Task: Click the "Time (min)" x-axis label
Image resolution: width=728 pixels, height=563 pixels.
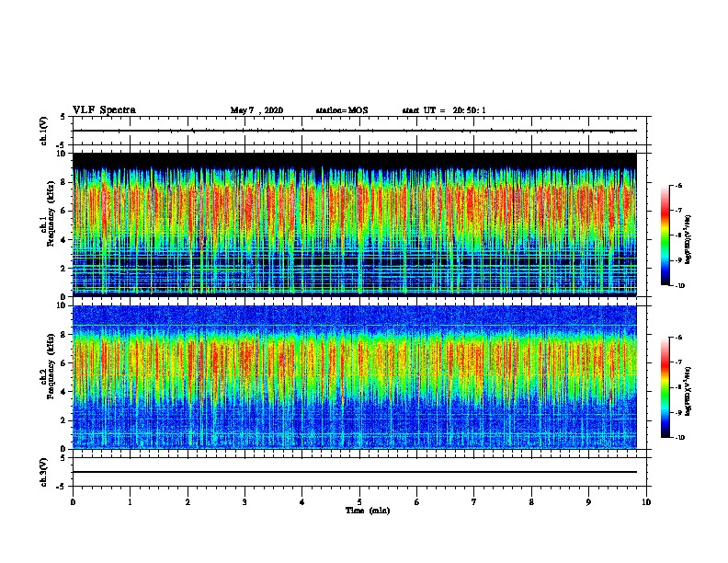Action: [x=368, y=511]
